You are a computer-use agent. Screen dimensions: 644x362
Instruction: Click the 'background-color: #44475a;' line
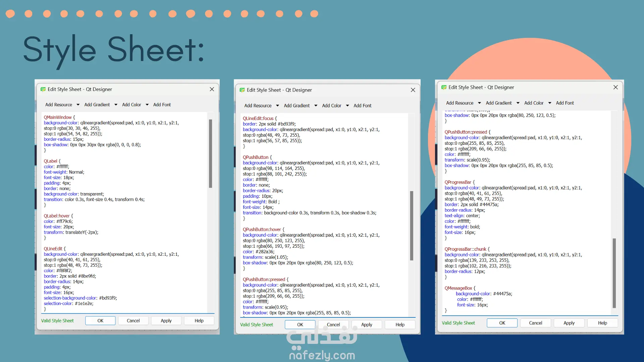click(484, 294)
